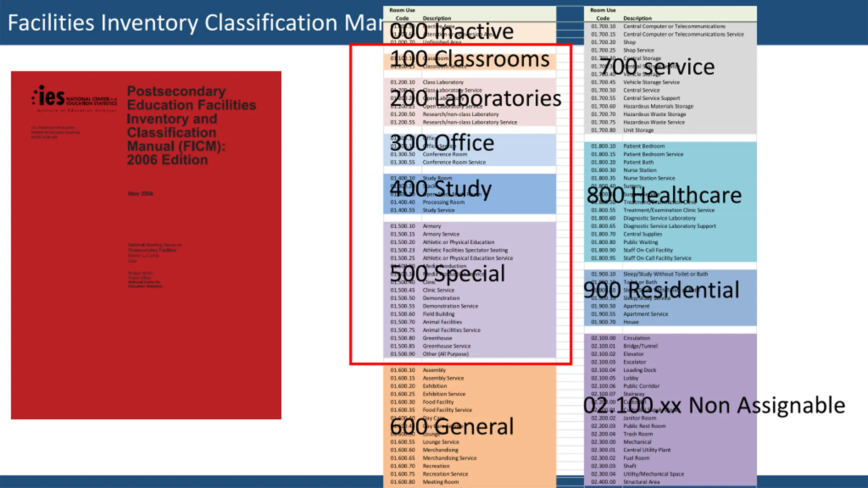Select the Hazardous Waste Storage row
Screen dimensions: 868x488
click(670, 114)
